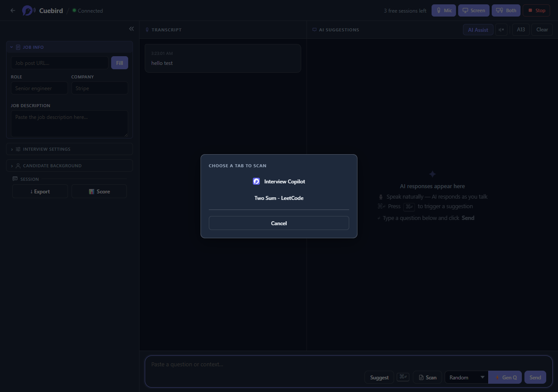
Task: Click the Fill button
Action: (x=119, y=63)
